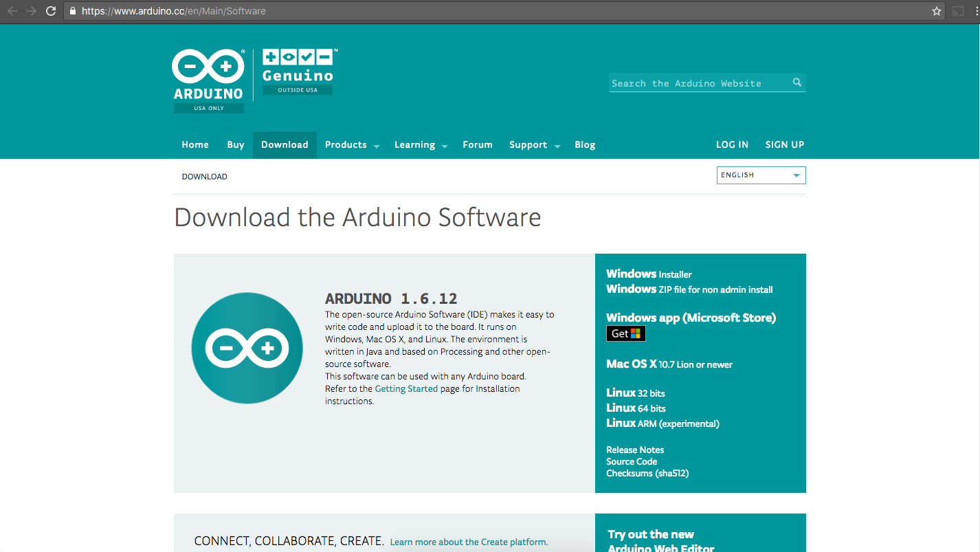Click the cast icon in browser toolbar
This screenshot has width=980, height=552.
[x=958, y=11]
